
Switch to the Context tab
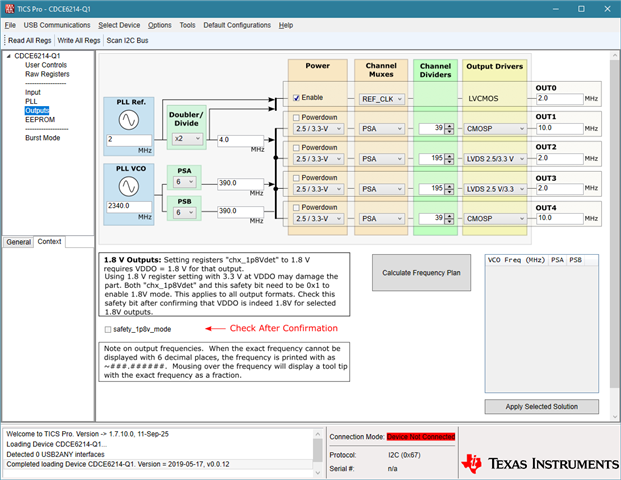pos(50,242)
